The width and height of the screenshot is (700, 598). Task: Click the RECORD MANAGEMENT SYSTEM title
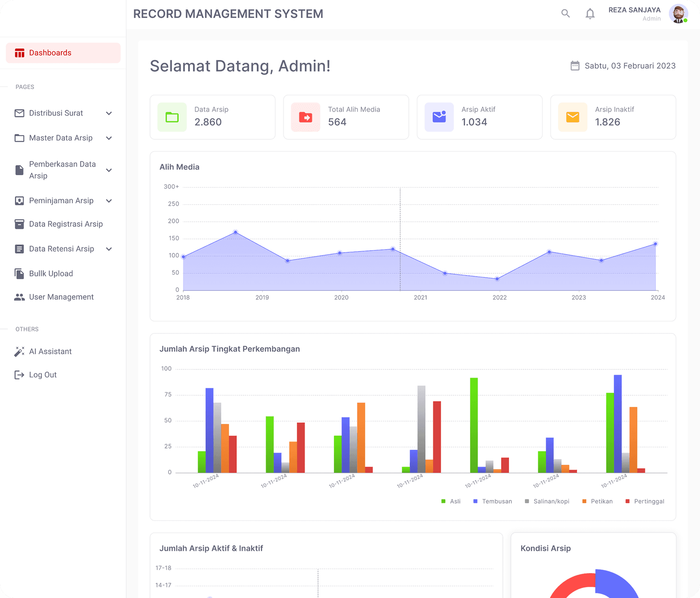point(228,14)
